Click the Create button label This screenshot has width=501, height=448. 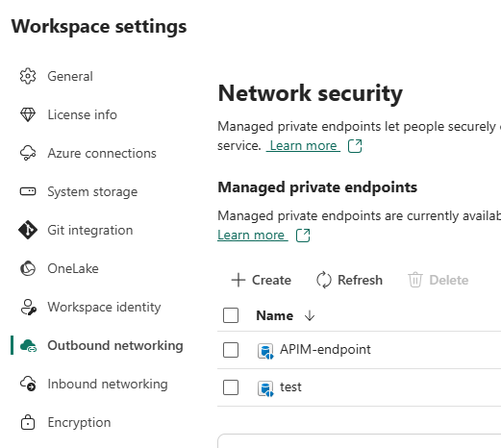click(x=271, y=280)
